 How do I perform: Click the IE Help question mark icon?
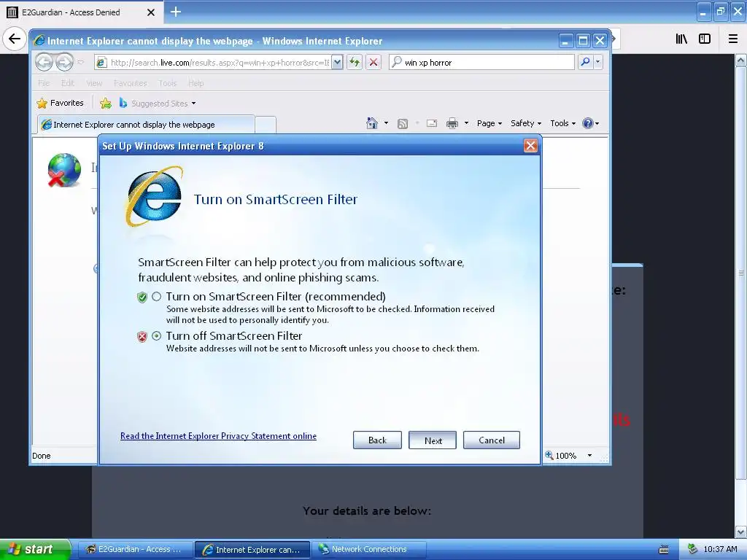pos(589,123)
